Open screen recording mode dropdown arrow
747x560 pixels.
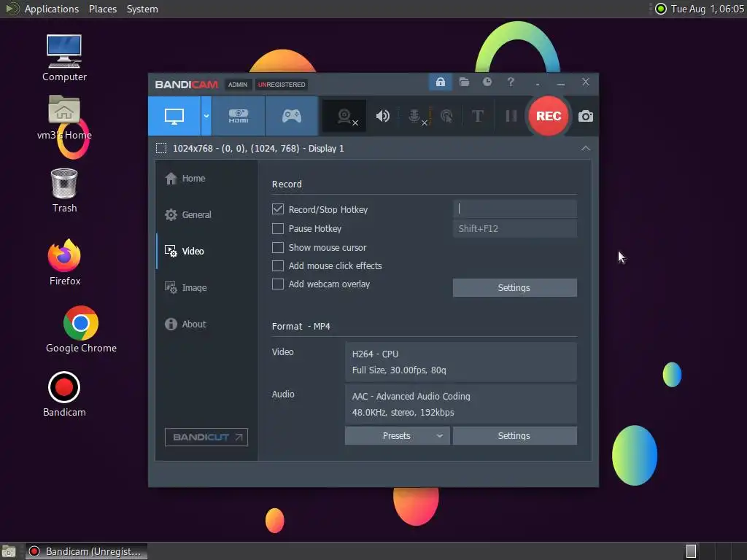pos(206,116)
